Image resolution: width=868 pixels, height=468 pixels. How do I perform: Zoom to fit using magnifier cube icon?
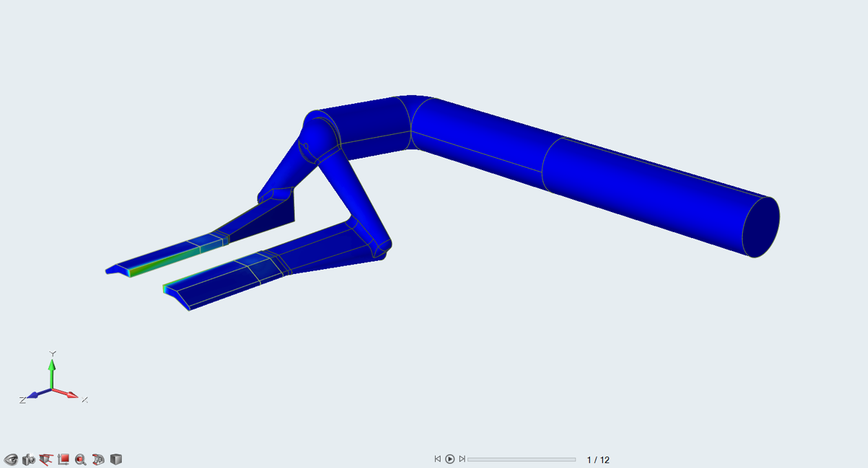[x=81, y=460]
